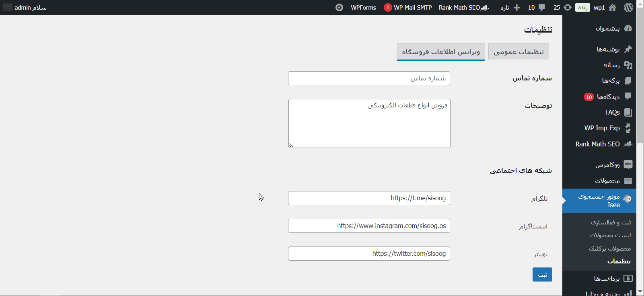The image size is (644, 296).
Task: Click the WP Imp Exp arrows icon
Action: point(628,128)
